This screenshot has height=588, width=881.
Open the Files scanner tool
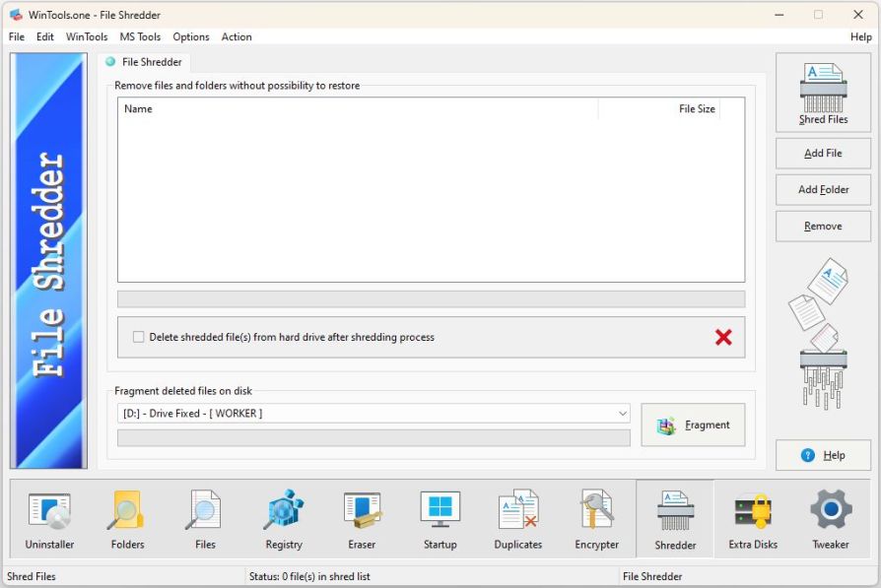[x=205, y=519]
